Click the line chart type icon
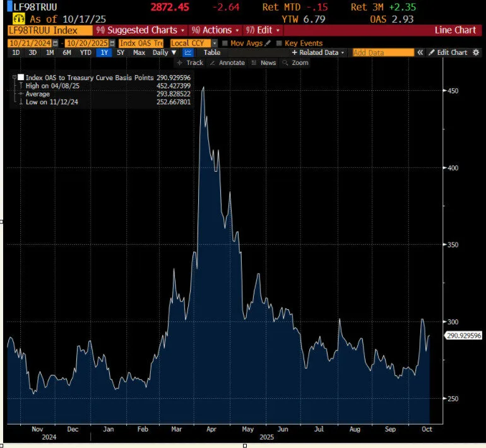This screenshot has height=448, width=486. [x=187, y=52]
